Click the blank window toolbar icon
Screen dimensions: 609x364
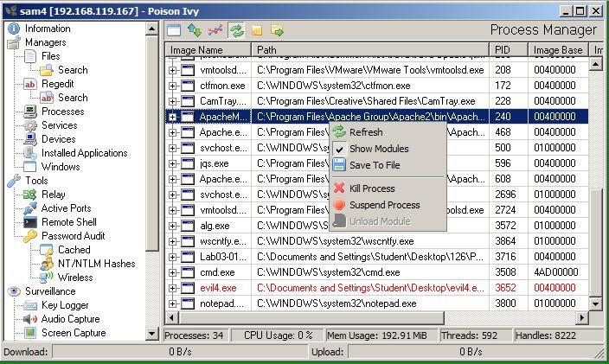coord(174,30)
